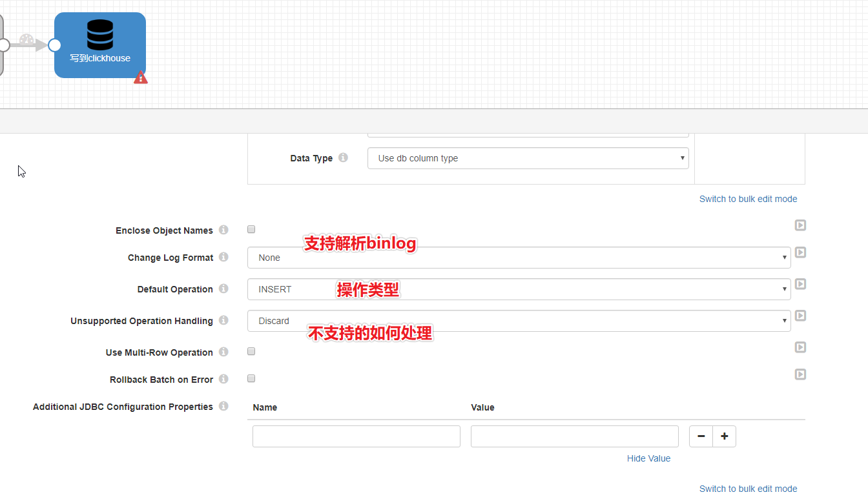Click lower Switch to bulk edit mode link
868x499 pixels.
(x=748, y=489)
